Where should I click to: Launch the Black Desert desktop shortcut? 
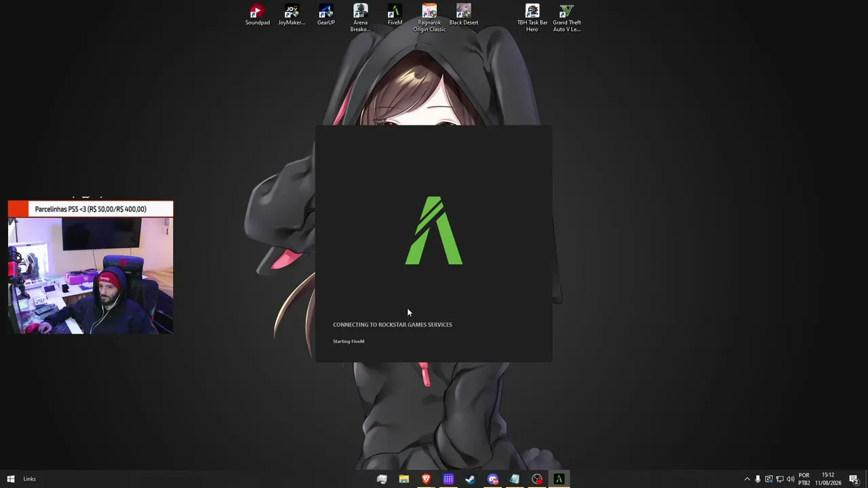click(x=464, y=15)
